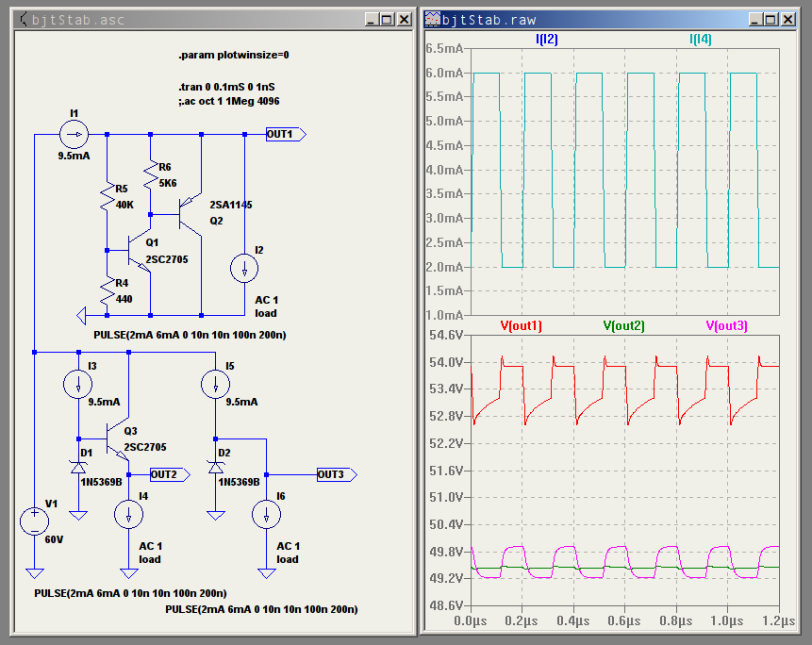The image size is (812, 645).
Task: Click the 54.0V label on voltage axis
Action: click(446, 362)
